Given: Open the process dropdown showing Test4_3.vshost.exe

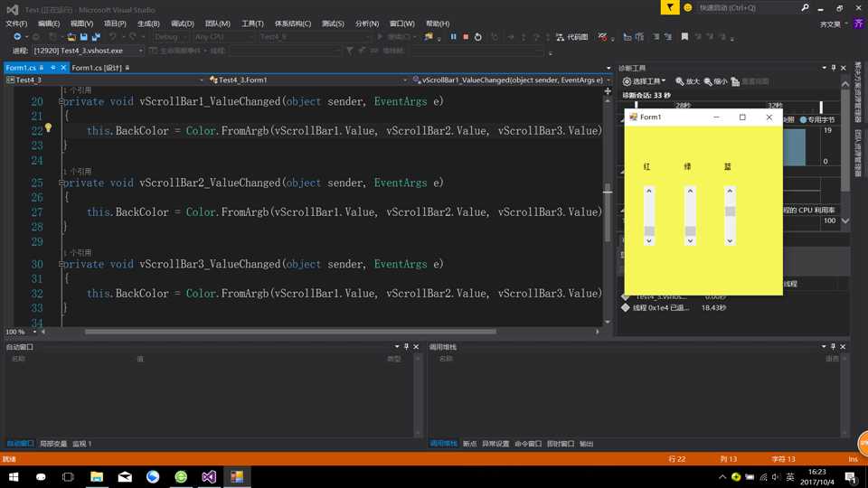Looking at the screenshot, I should pos(88,51).
